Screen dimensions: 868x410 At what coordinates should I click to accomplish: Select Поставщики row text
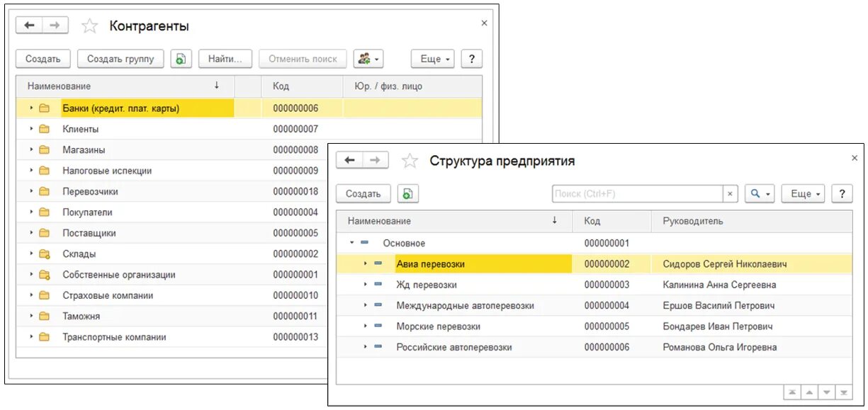(x=89, y=233)
